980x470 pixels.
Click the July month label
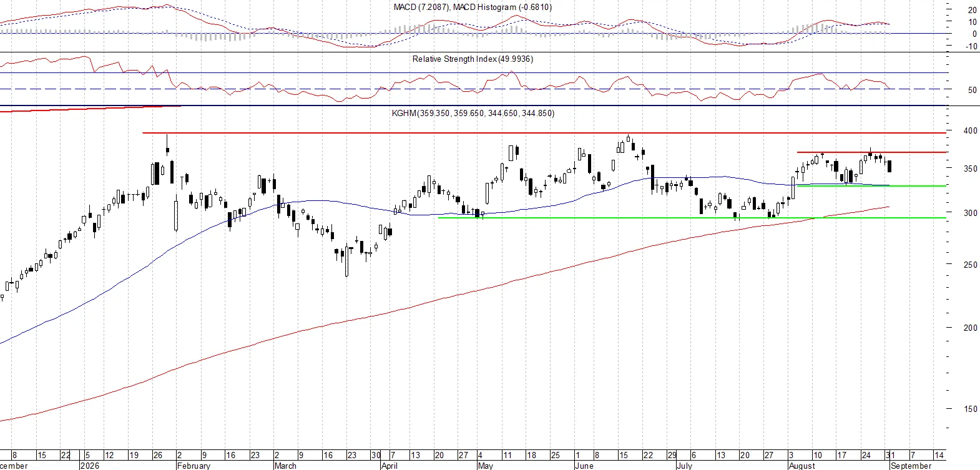click(x=684, y=466)
